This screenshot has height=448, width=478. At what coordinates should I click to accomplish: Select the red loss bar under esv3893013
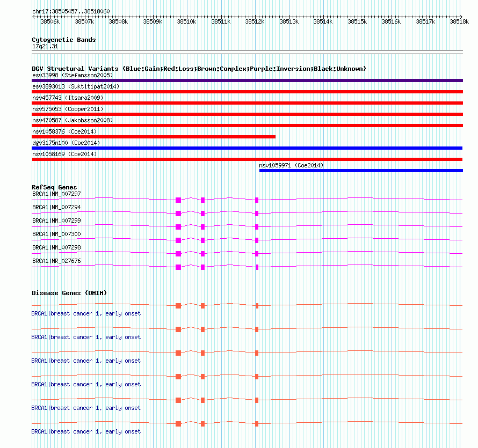pyautogui.click(x=247, y=92)
